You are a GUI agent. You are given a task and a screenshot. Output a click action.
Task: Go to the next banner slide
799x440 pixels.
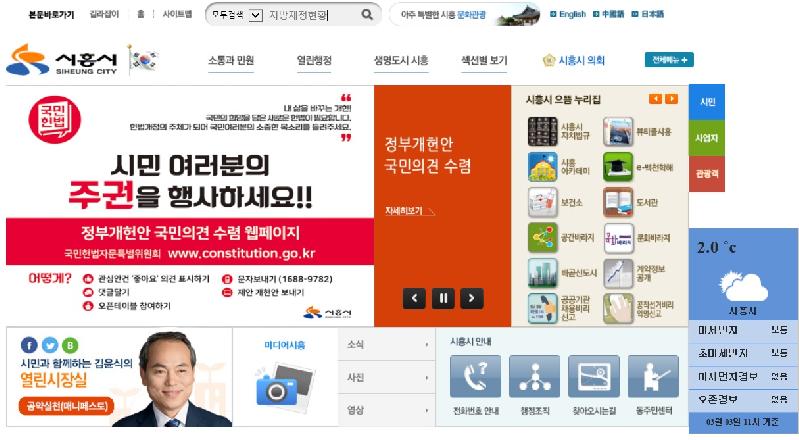(471, 297)
